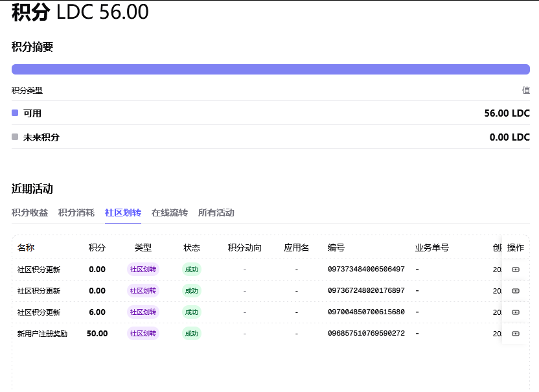Click the 操作 column header

pos(515,248)
